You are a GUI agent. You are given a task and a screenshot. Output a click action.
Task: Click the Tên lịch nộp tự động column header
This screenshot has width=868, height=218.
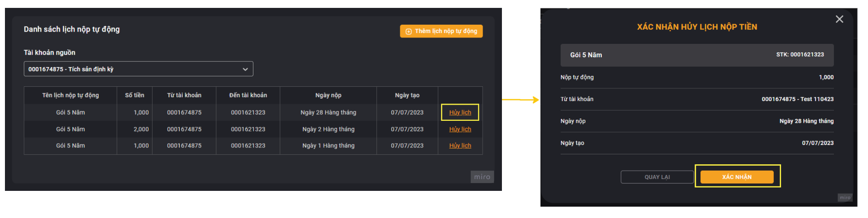click(71, 95)
